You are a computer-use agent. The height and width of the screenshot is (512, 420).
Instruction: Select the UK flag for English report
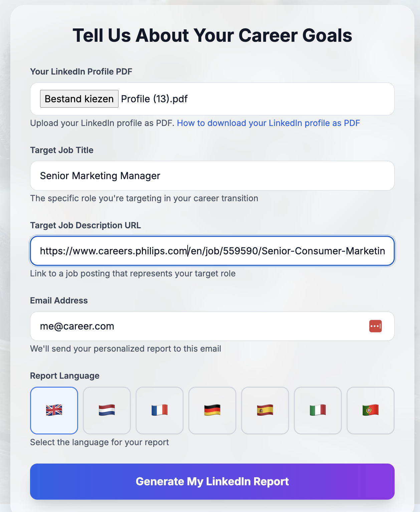pyautogui.click(x=54, y=410)
